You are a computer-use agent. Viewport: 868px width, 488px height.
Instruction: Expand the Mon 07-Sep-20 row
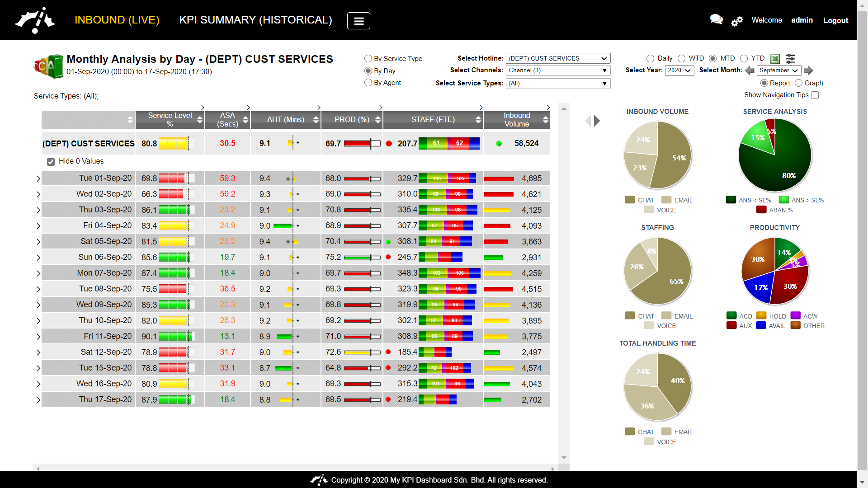point(38,273)
